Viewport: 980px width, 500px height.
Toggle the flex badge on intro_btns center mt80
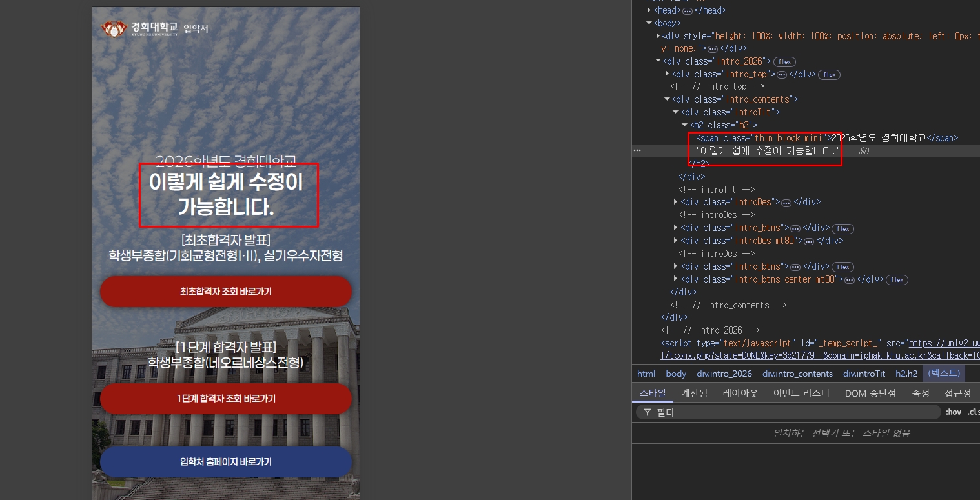coord(897,280)
